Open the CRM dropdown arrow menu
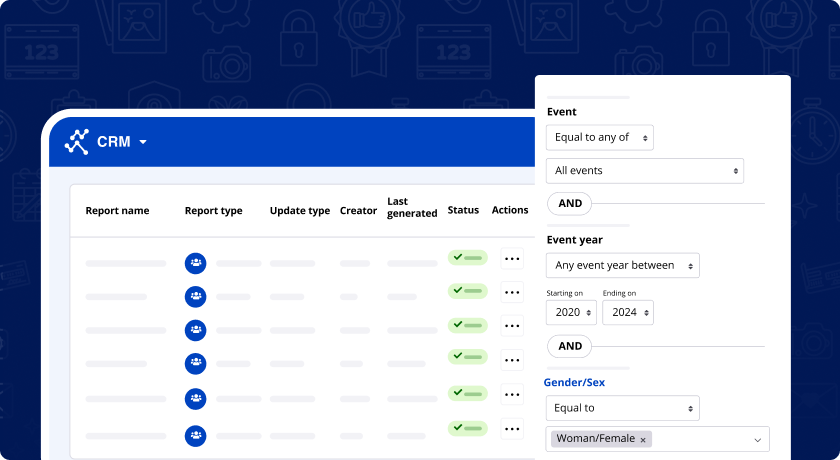 (x=143, y=142)
